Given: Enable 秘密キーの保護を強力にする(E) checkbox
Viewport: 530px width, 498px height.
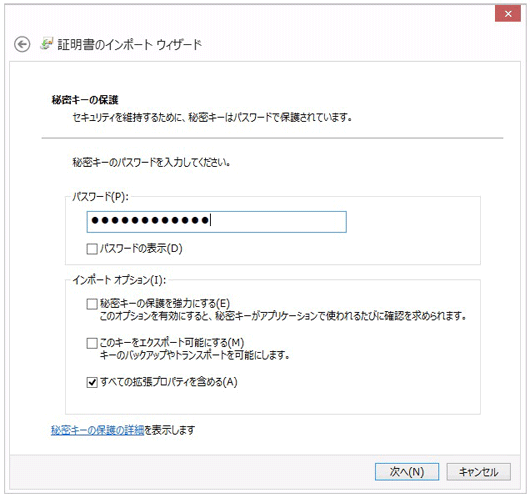Looking at the screenshot, I should coord(92,304).
